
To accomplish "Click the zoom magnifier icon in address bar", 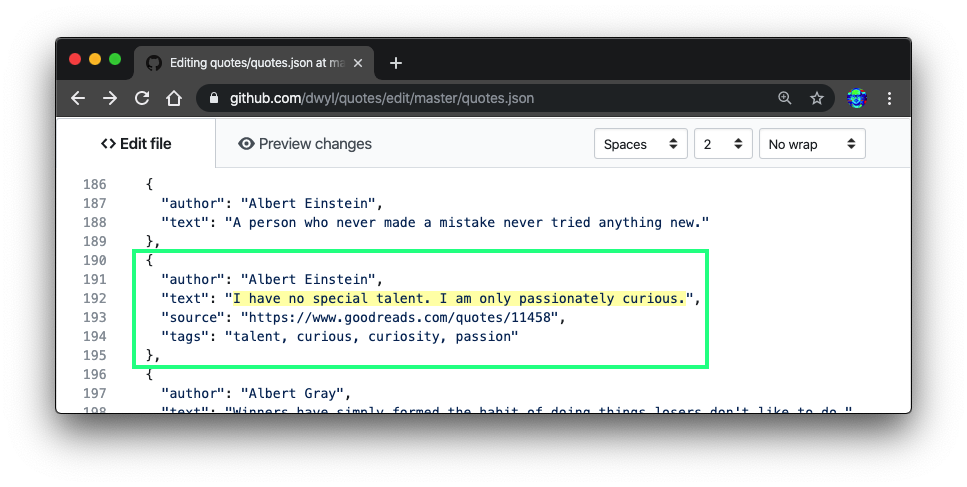I will (x=785, y=98).
